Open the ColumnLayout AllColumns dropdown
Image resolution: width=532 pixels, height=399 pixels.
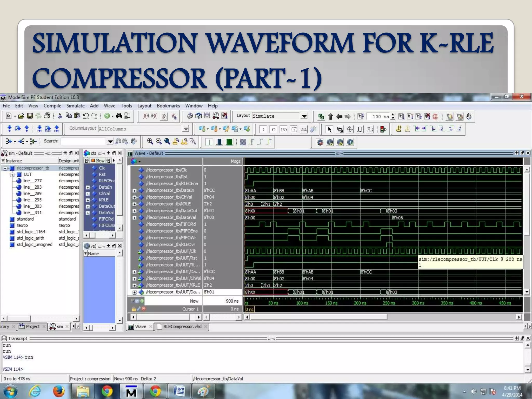coord(186,129)
